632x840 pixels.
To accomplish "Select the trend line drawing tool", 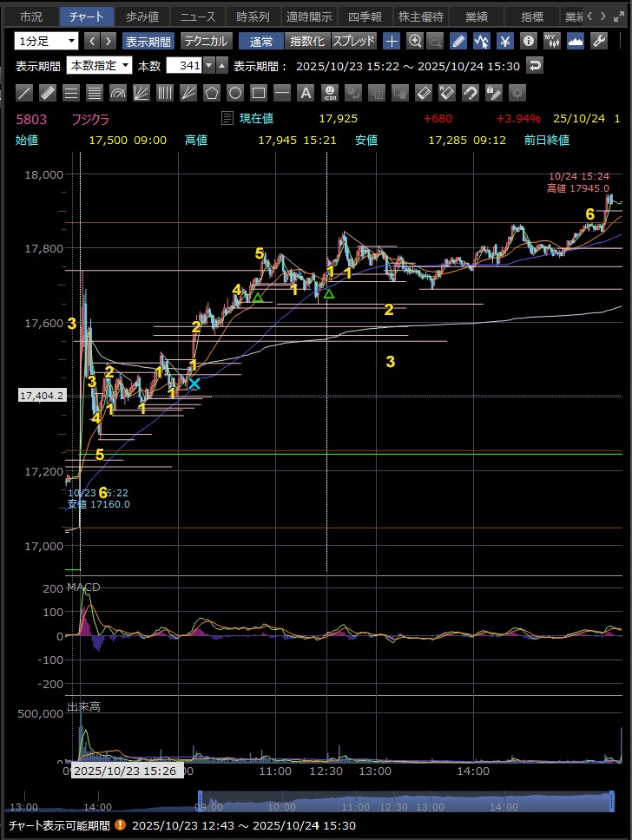I will pyautogui.click(x=24, y=92).
